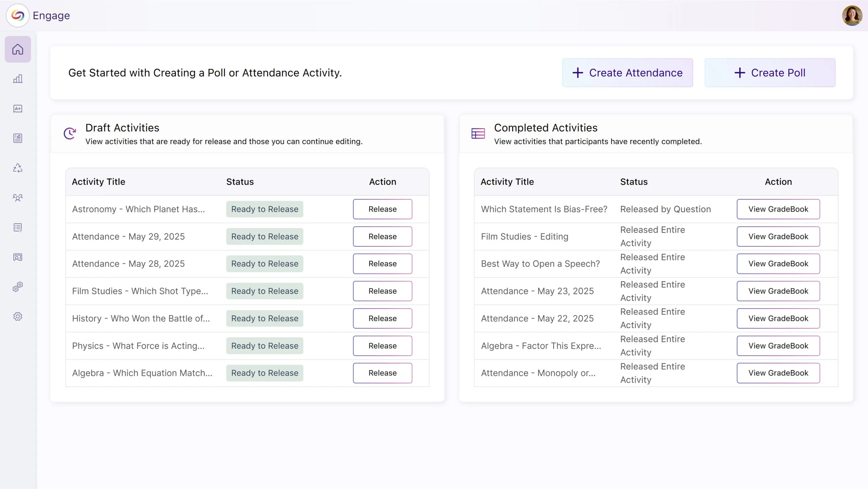Release the Astronomy - Which Planet activity
868x489 pixels.
pyautogui.click(x=382, y=209)
